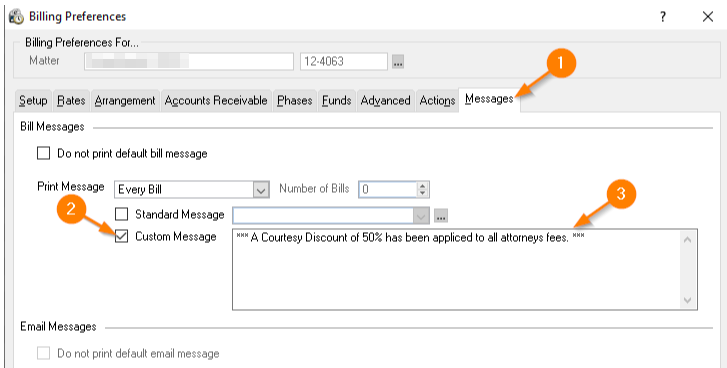Viewport: 727px width, 368px height.
Task: Click the Number of Bills field
Action: click(389, 189)
